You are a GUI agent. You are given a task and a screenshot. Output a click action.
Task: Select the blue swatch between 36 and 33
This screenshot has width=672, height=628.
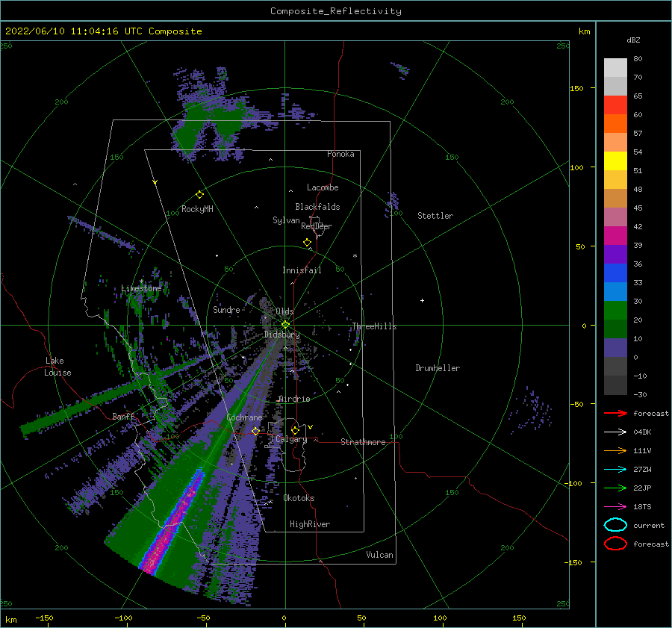click(615, 273)
